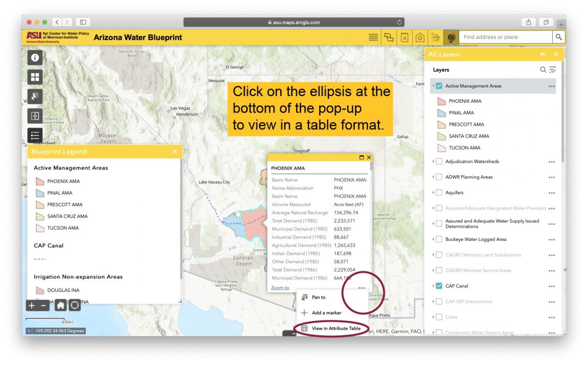Expand the Aquifers layer arrow

pos(433,193)
